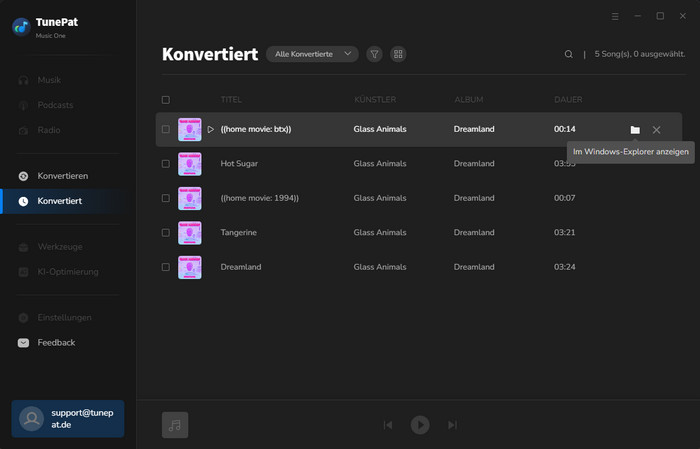Select the Hot Sugar title text

(x=239, y=164)
